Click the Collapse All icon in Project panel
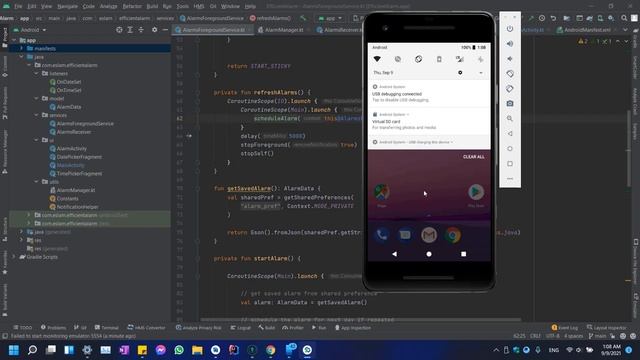Image resolution: width=640 pixels, height=360 pixels. [141, 30]
